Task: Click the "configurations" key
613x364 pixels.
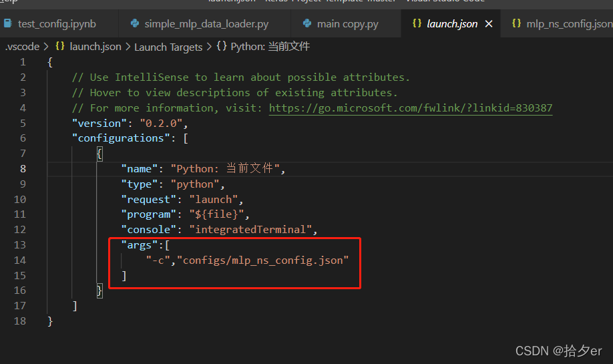Action: pos(121,138)
